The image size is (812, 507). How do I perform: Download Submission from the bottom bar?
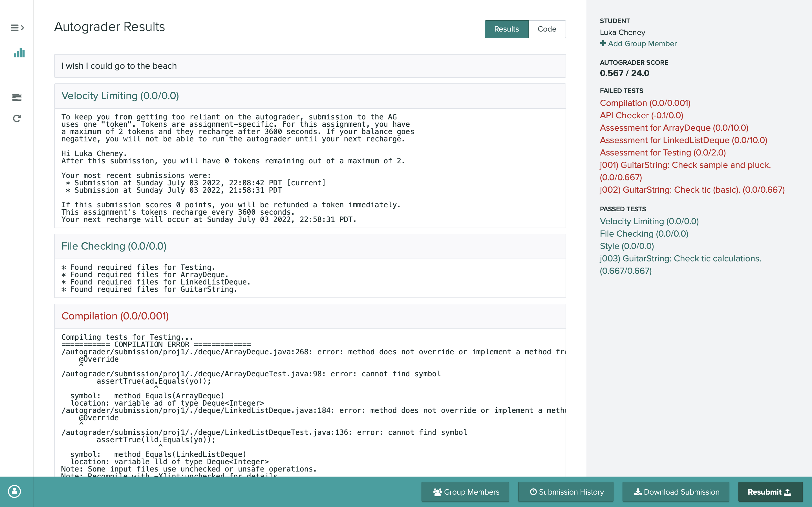(x=676, y=492)
